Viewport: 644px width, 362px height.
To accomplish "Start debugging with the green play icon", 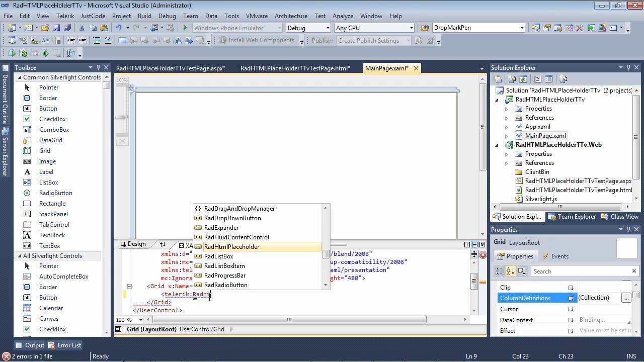I will point(185,28).
